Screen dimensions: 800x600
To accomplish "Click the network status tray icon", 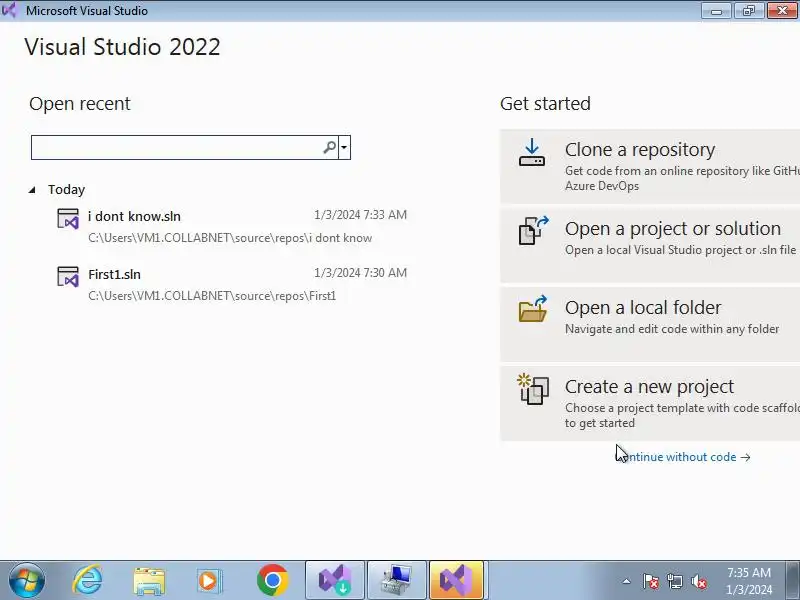I will [x=674, y=581].
